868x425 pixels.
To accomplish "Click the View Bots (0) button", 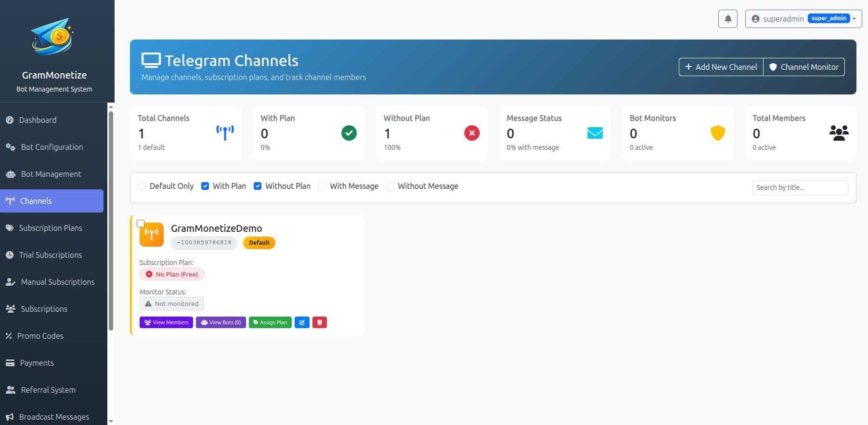I will 221,322.
